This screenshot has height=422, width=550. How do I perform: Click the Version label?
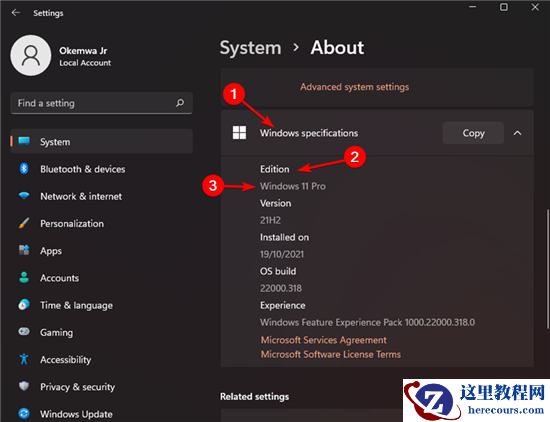275,203
